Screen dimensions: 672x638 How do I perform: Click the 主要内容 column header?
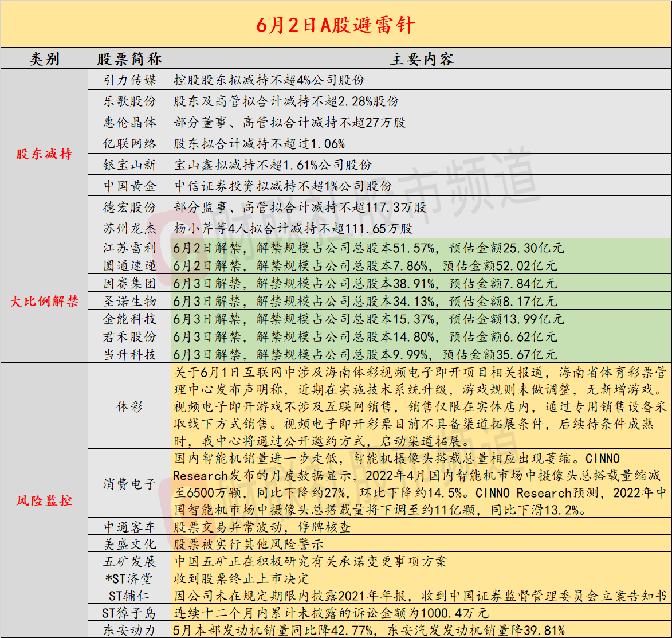[421, 59]
